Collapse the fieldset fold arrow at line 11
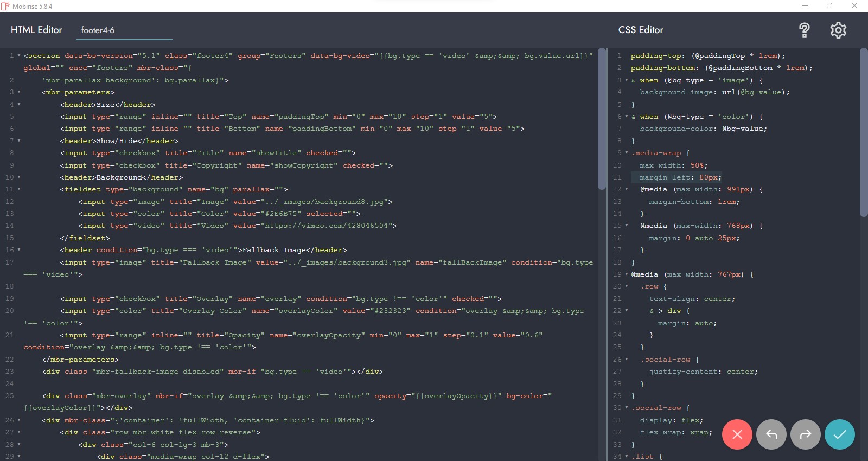 (19, 189)
